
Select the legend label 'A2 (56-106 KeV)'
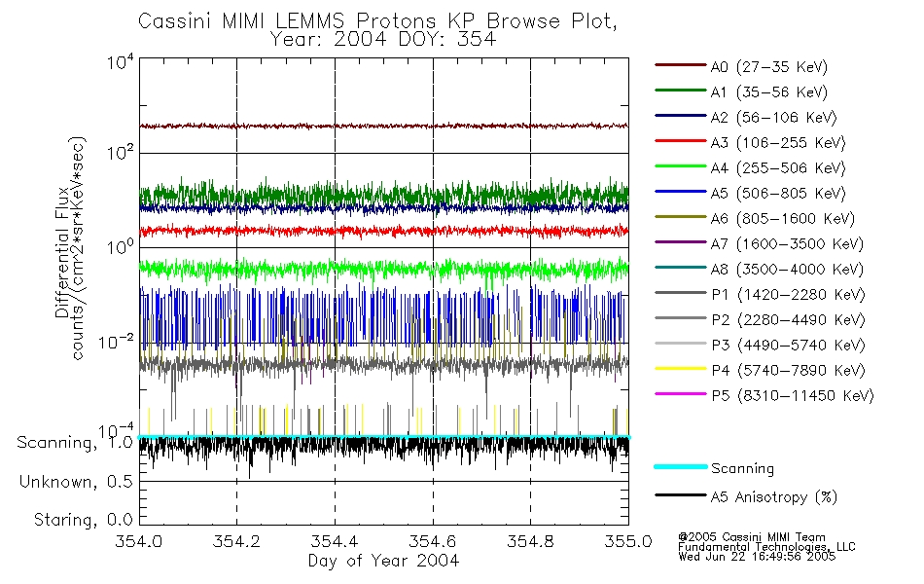click(x=774, y=118)
